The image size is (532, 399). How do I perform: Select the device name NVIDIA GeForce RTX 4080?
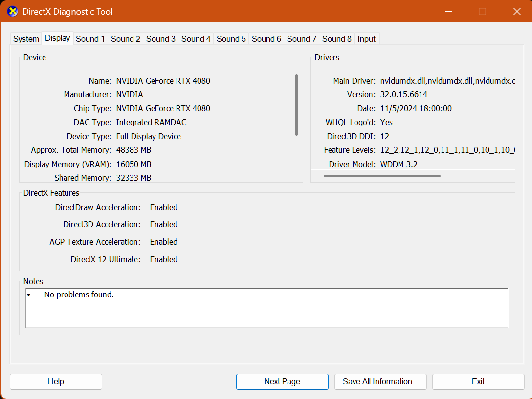(163, 81)
